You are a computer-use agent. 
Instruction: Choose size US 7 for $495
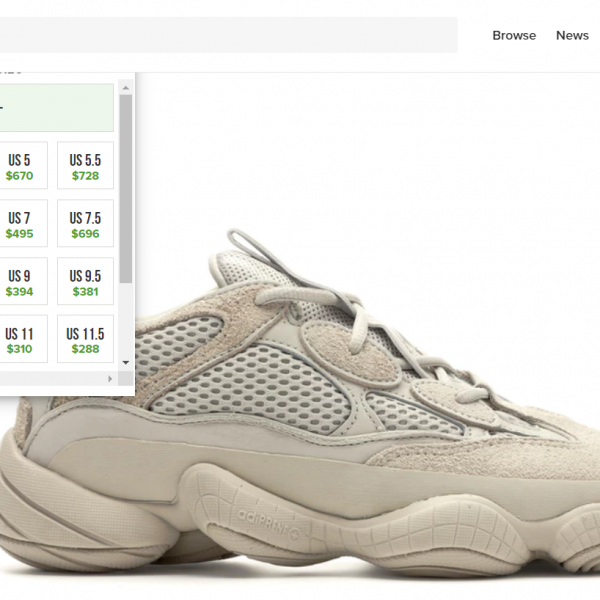[19, 224]
